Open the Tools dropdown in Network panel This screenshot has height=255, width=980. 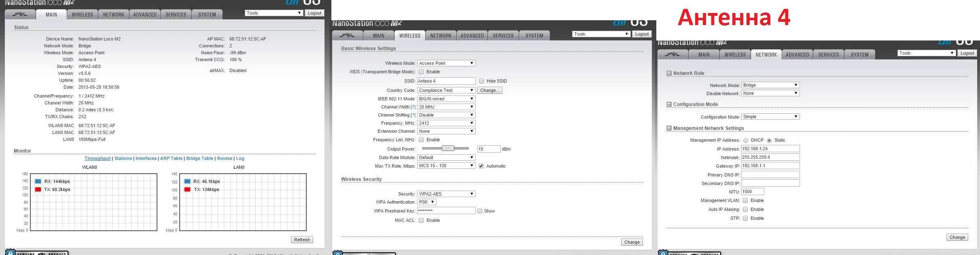(927, 53)
